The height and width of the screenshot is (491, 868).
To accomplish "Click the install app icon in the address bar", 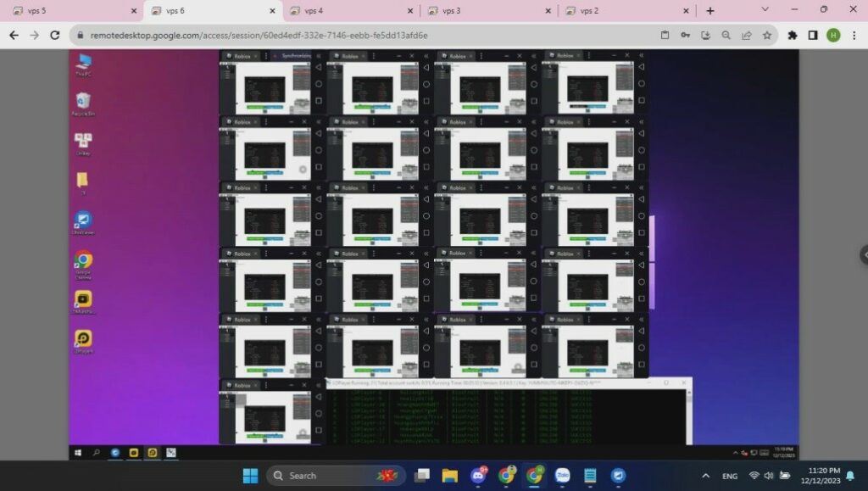I will coord(705,35).
